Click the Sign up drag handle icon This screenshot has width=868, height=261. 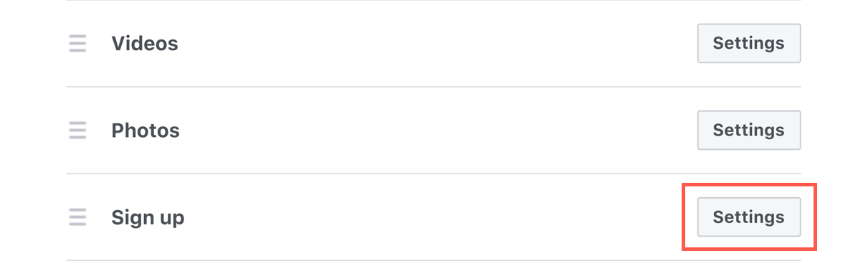click(77, 217)
